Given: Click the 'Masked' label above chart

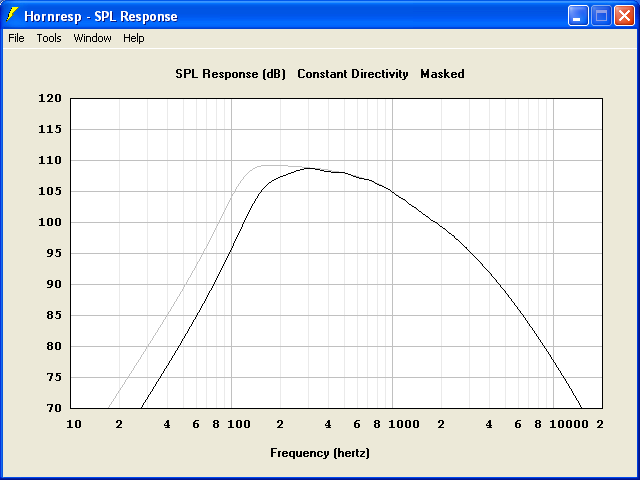Looking at the screenshot, I should (442, 74).
